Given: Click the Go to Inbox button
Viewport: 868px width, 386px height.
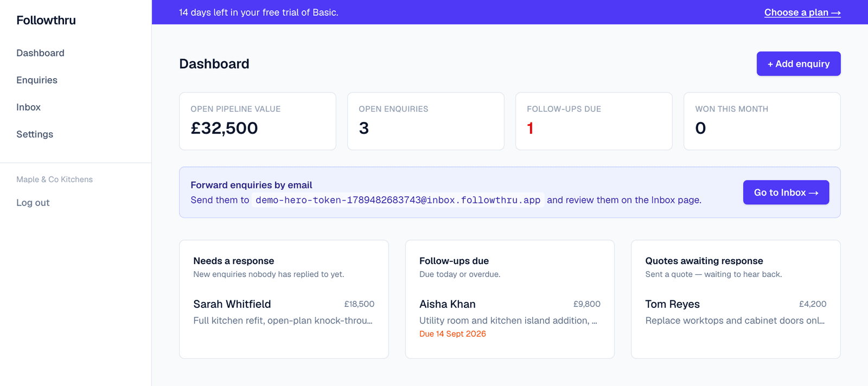Looking at the screenshot, I should 786,192.
